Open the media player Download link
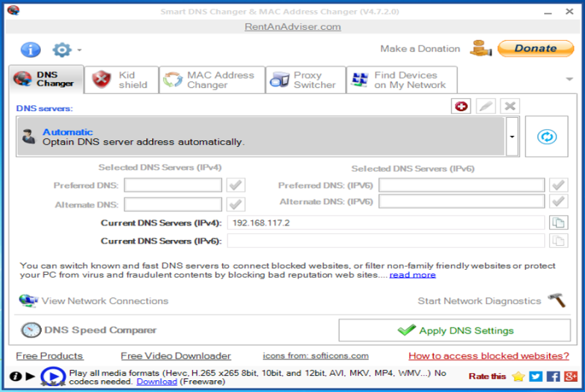 (156, 382)
